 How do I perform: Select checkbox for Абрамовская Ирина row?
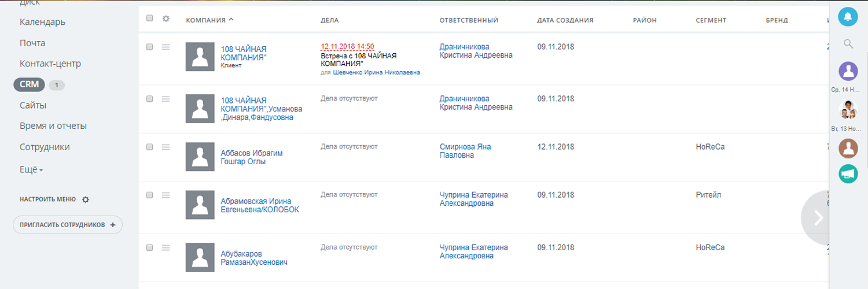(150, 195)
